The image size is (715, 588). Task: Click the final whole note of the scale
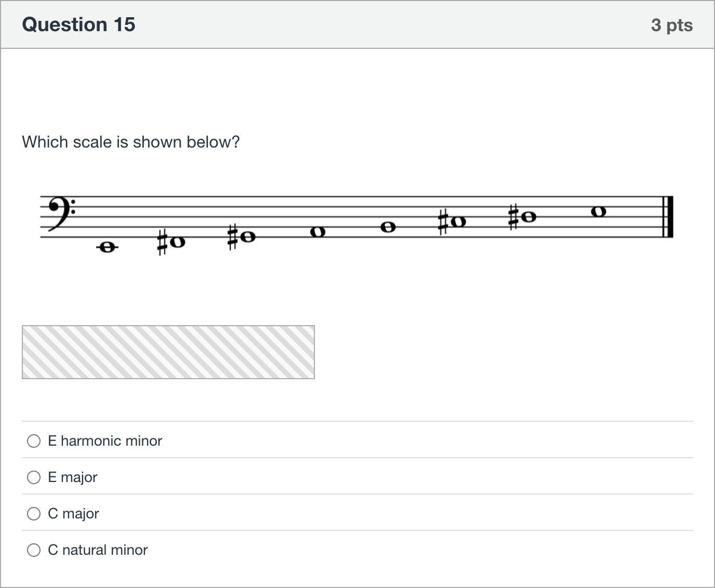point(598,211)
